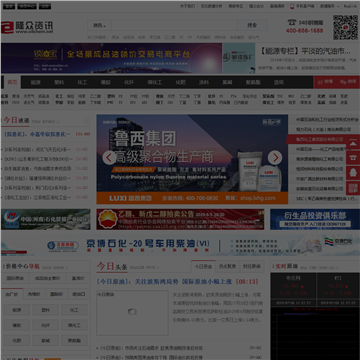Open the floating QQ chat icon
The image size is (360, 360).
pos(353,173)
